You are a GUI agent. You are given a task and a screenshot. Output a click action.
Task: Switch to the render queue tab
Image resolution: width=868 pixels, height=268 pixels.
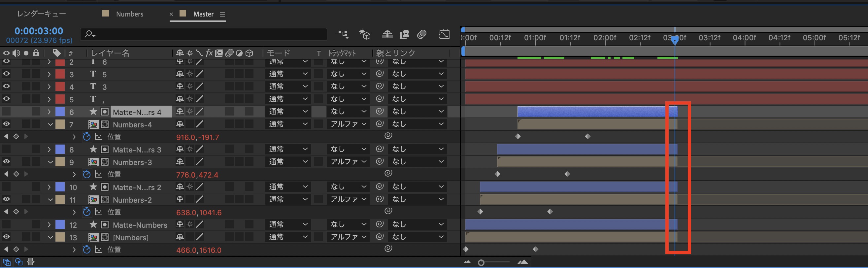click(x=42, y=14)
